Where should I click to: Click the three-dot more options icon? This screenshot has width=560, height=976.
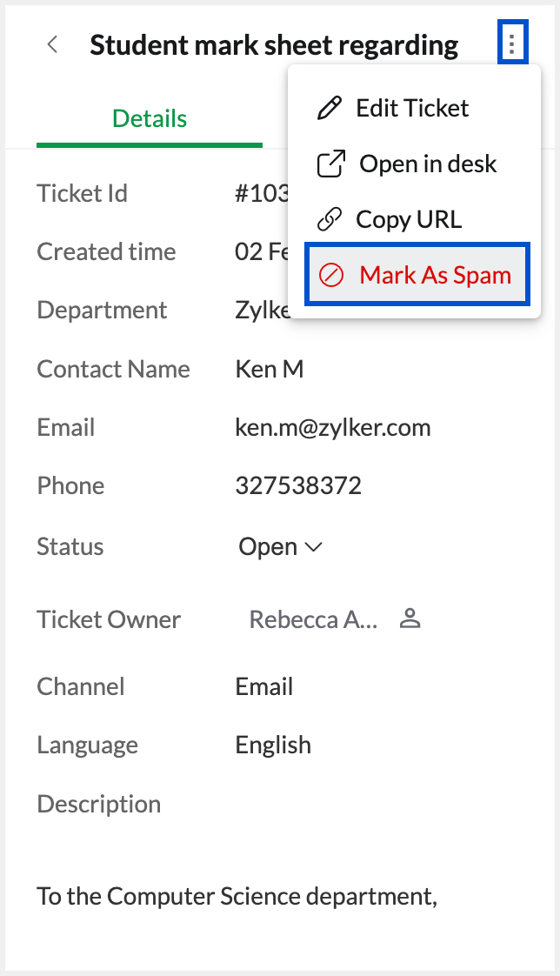pyautogui.click(x=512, y=43)
